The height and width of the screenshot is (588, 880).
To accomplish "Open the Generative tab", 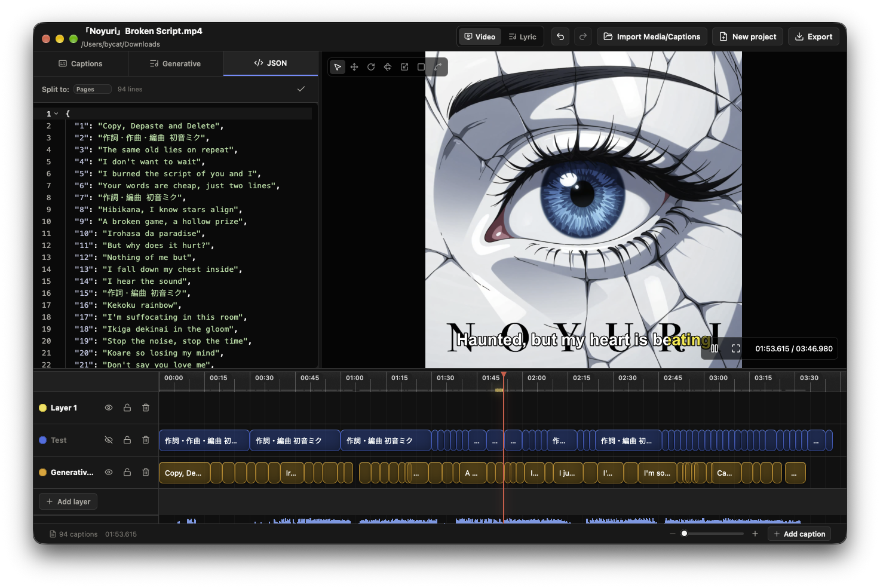I will pyautogui.click(x=175, y=63).
